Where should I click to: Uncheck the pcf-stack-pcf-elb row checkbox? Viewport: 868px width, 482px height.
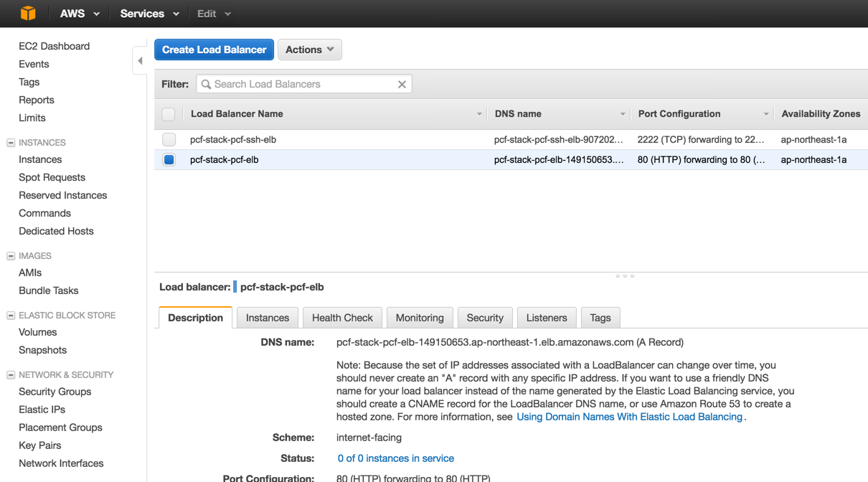(169, 160)
